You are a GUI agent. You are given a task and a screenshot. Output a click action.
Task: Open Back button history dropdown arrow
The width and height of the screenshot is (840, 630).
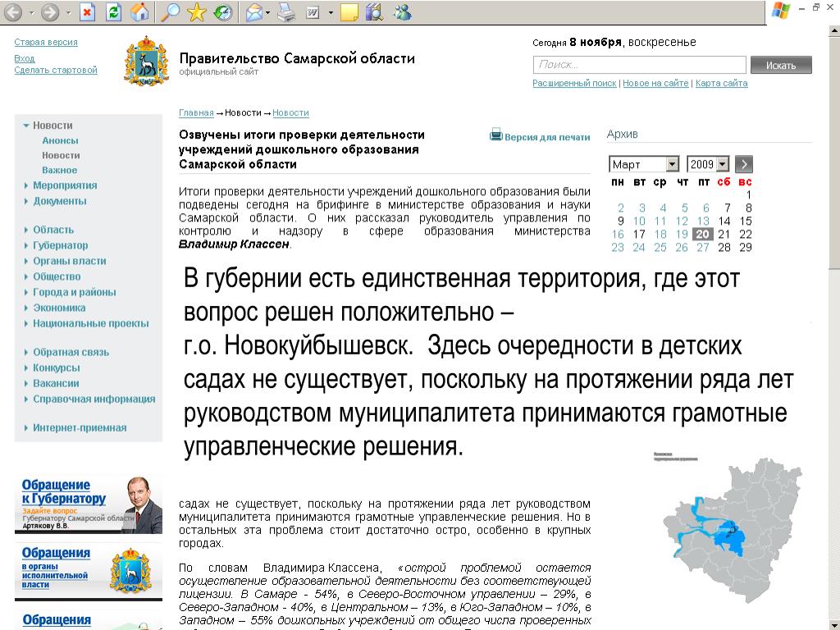point(32,12)
